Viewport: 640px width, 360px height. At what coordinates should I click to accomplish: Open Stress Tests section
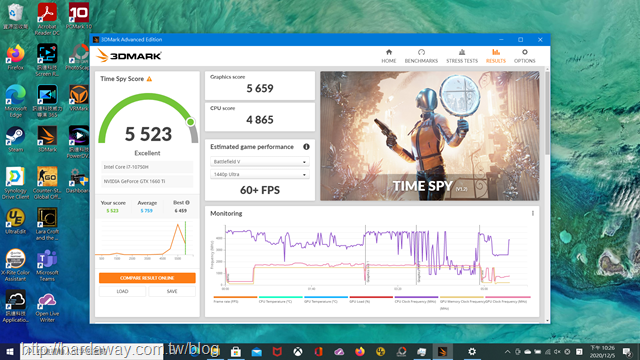[462, 56]
